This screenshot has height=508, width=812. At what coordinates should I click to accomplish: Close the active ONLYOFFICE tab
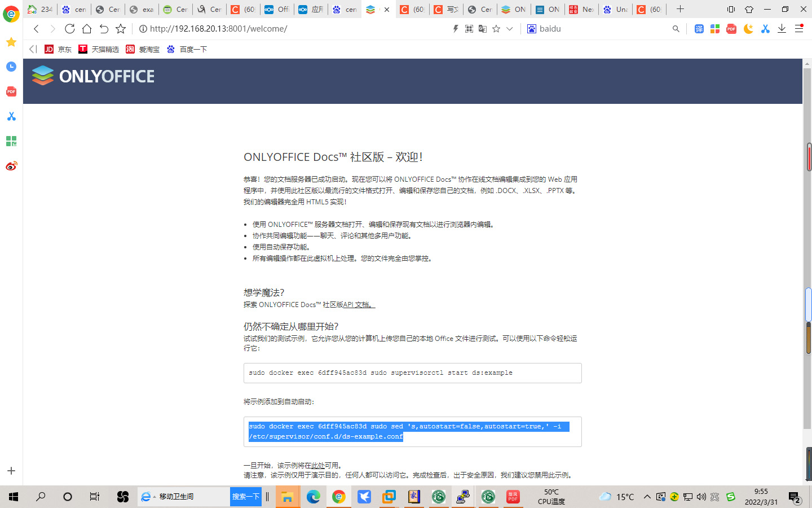387,10
